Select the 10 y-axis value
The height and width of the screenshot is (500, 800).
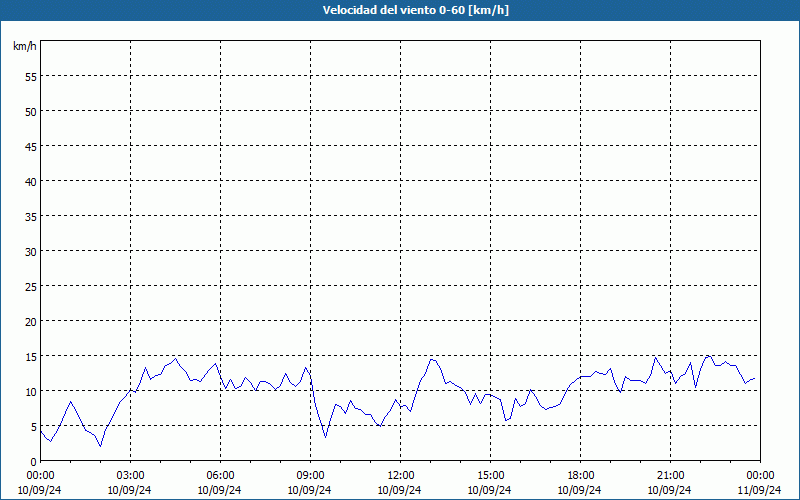point(30,391)
